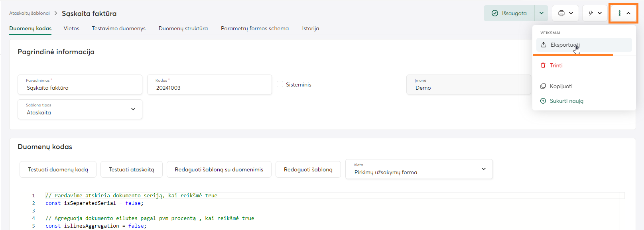This screenshot has width=644, height=230.
Task: Click the lightning bolt actions icon
Action: tap(591, 13)
